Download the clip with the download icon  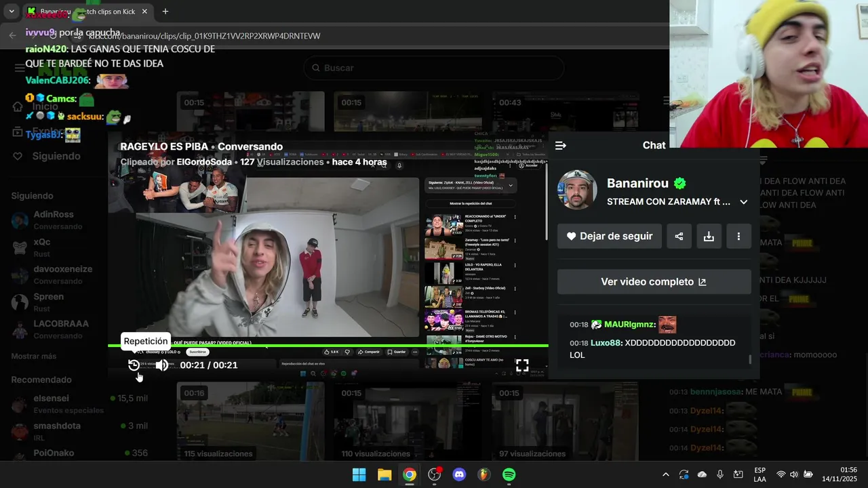point(709,237)
